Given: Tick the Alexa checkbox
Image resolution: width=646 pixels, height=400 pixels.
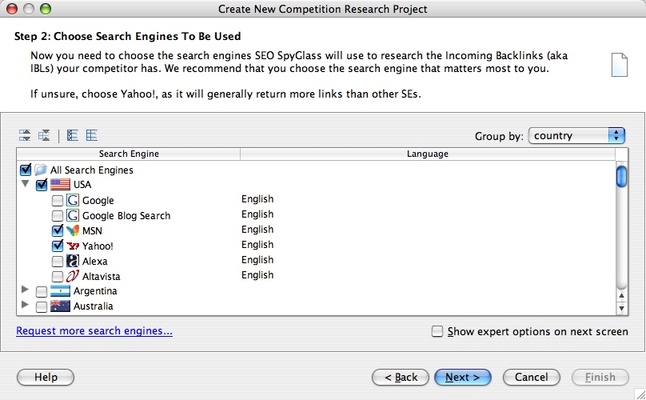Looking at the screenshot, I should tap(57, 261).
